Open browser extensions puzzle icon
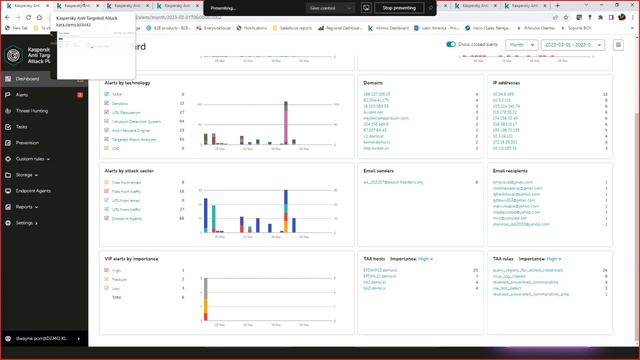The width and height of the screenshot is (640, 360). [600, 18]
